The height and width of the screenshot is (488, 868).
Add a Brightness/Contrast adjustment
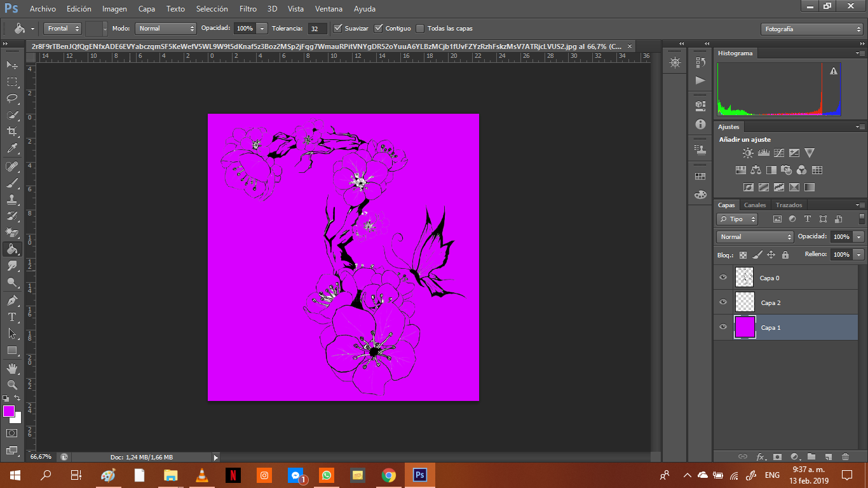[748, 153]
